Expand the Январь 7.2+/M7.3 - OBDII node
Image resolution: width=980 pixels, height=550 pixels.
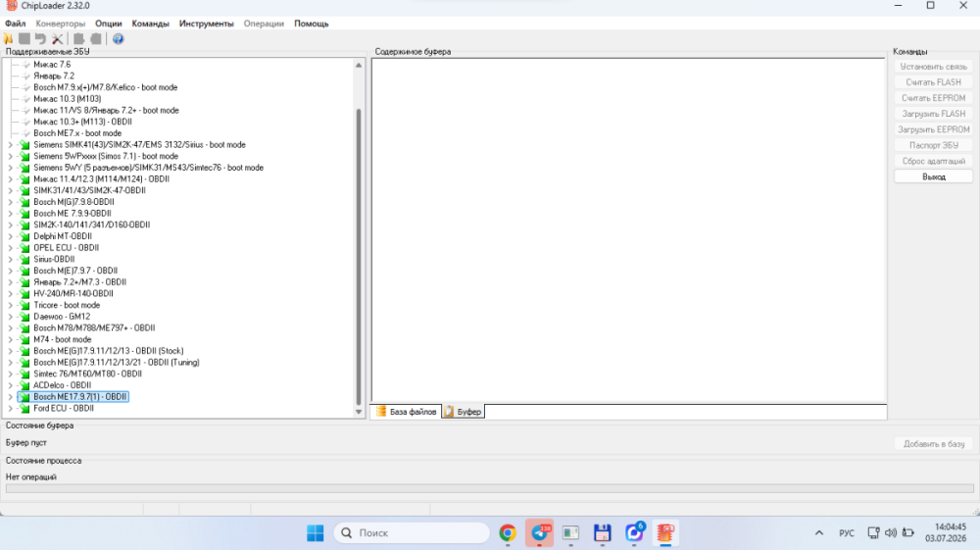10,282
